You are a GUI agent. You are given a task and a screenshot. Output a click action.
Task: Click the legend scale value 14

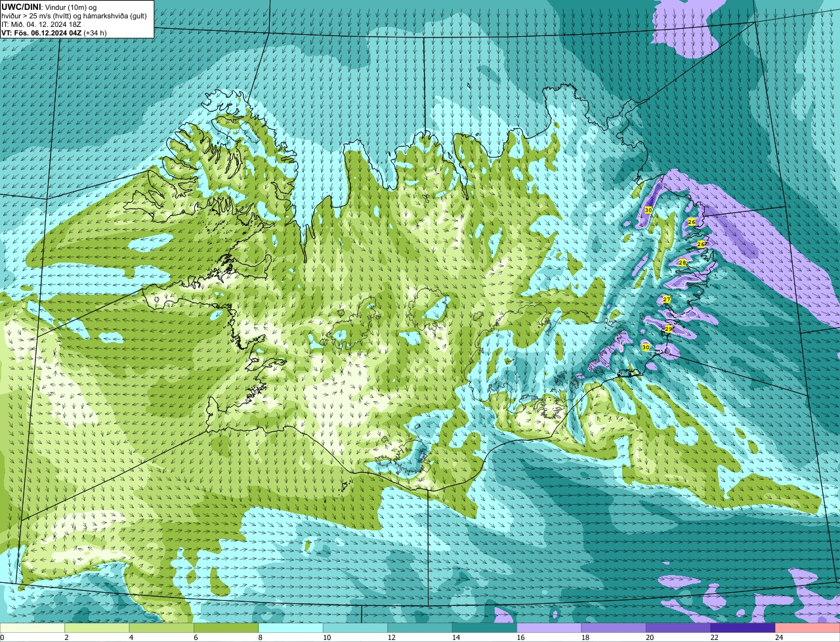455,637
